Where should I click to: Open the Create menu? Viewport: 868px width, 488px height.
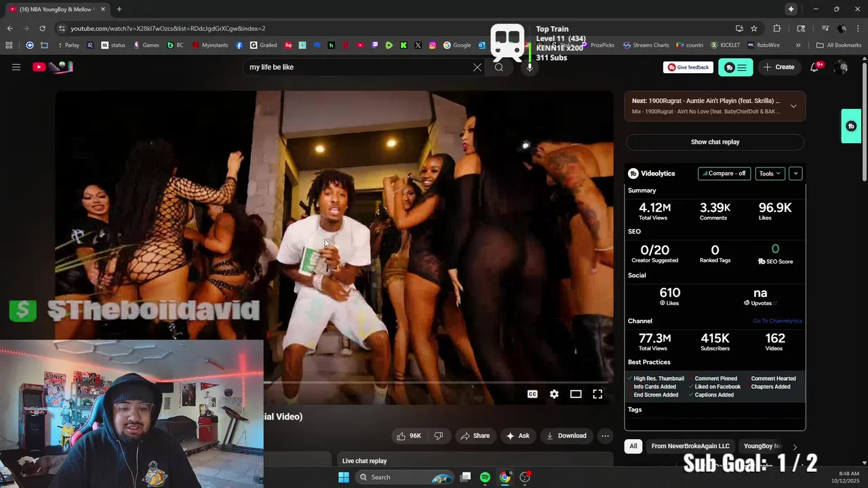point(778,67)
